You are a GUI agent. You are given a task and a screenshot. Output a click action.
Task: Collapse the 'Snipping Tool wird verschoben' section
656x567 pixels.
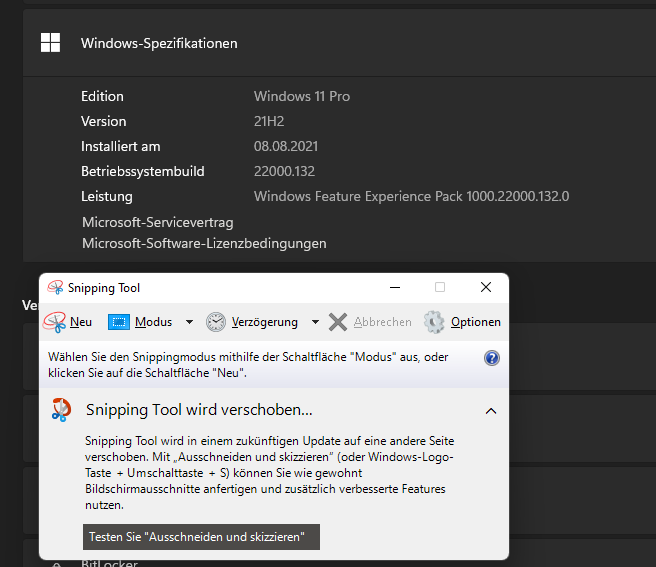[x=491, y=411]
